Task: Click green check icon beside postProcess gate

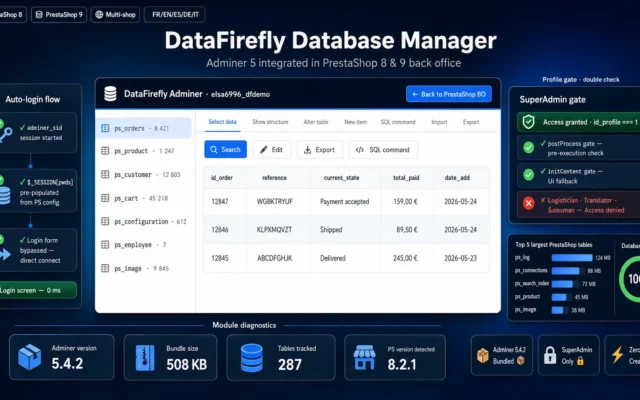Action: pyautogui.click(x=529, y=148)
